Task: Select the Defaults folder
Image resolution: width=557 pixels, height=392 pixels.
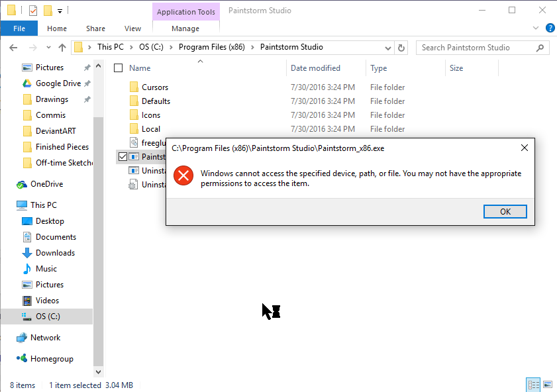Action: 156,101
